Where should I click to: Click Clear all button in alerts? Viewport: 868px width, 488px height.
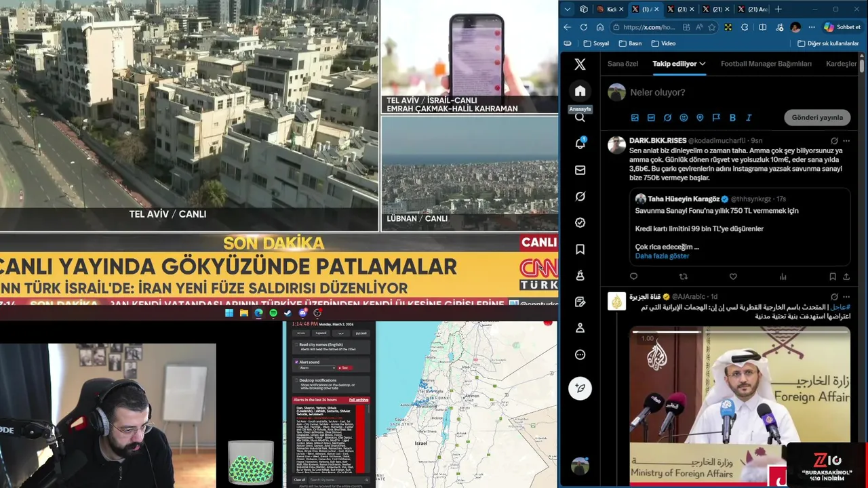(299, 480)
